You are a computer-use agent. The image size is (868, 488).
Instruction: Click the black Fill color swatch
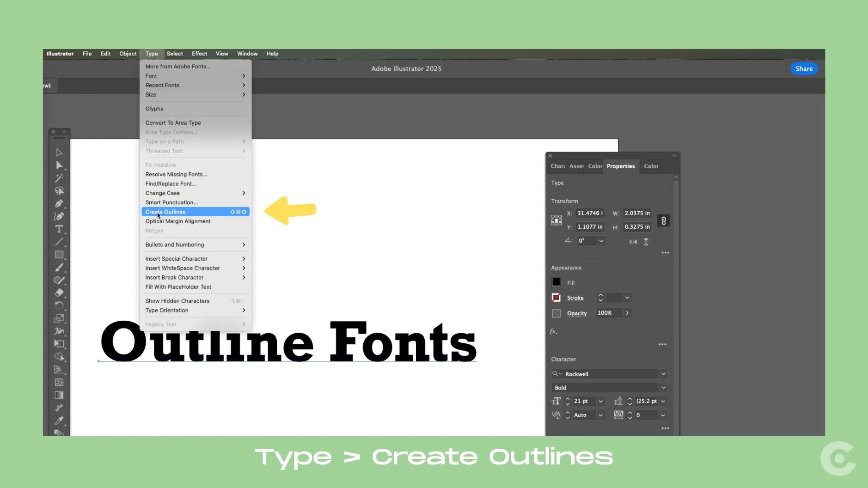click(556, 282)
